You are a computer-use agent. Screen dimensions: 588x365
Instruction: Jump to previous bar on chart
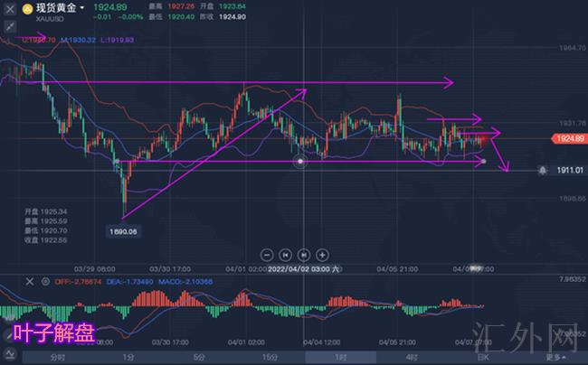tap(285, 255)
